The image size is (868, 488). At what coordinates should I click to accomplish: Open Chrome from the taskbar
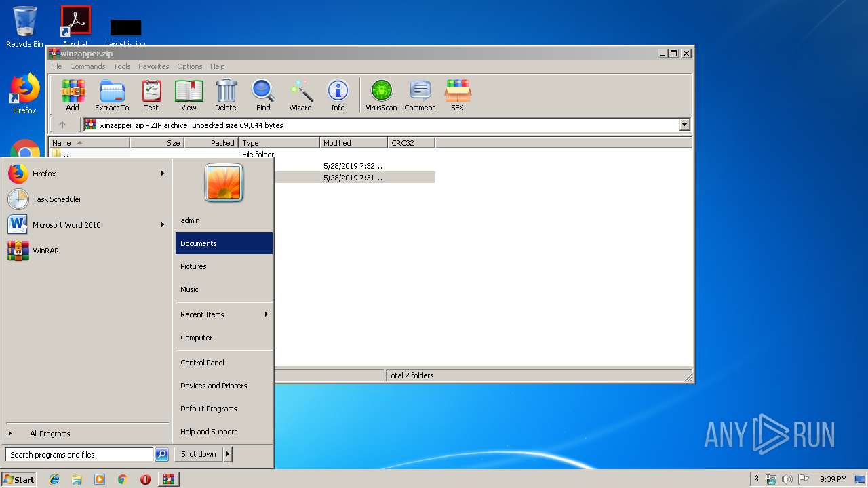123,479
